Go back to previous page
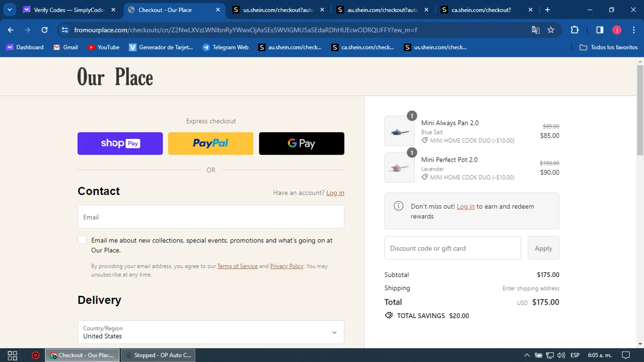Screen dimensions: 644x362 11,30
